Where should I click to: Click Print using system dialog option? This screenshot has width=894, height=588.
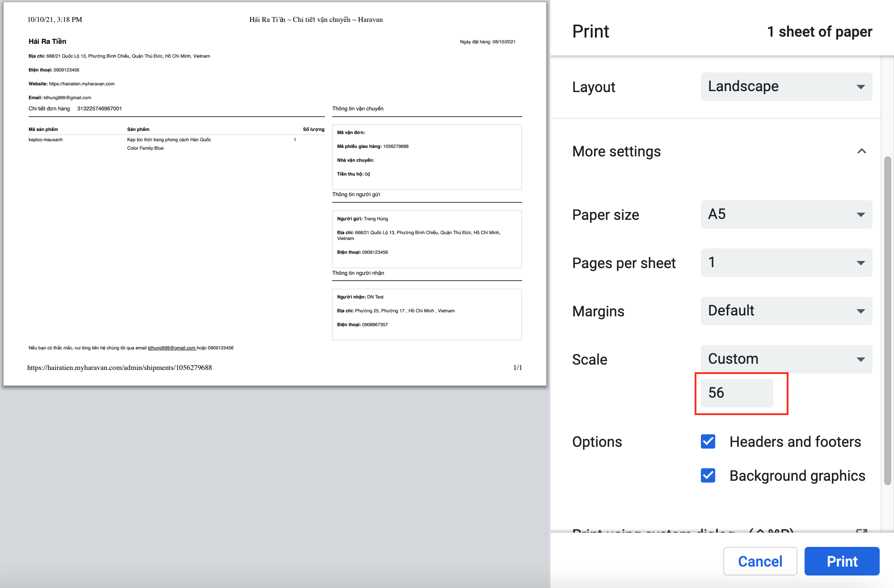coord(653,530)
